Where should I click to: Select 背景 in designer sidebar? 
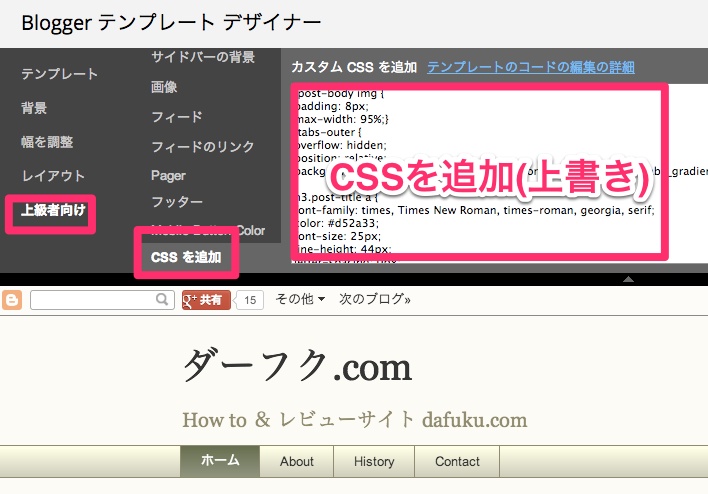[34, 108]
